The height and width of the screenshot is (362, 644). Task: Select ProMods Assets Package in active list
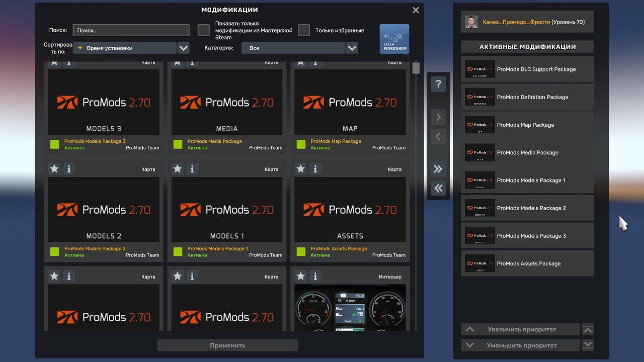[x=527, y=263]
